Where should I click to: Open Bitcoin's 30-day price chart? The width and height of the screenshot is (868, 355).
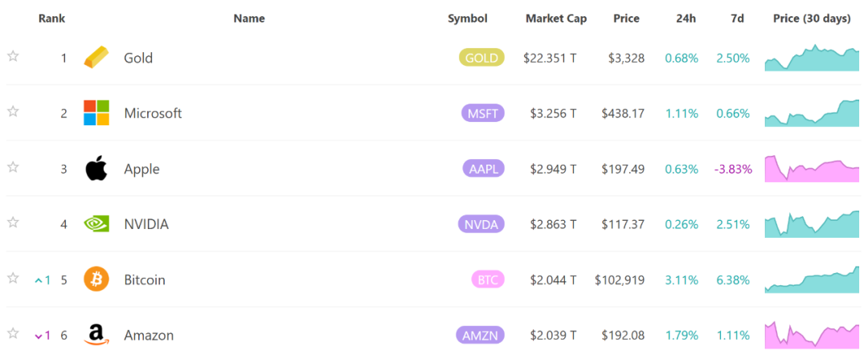pyautogui.click(x=812, y=279)
